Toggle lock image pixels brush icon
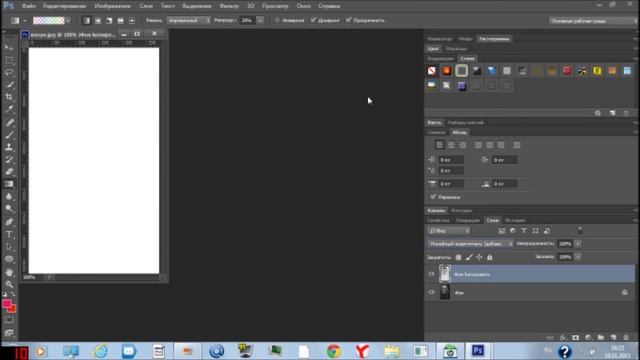640x360 pixels. 469,257
